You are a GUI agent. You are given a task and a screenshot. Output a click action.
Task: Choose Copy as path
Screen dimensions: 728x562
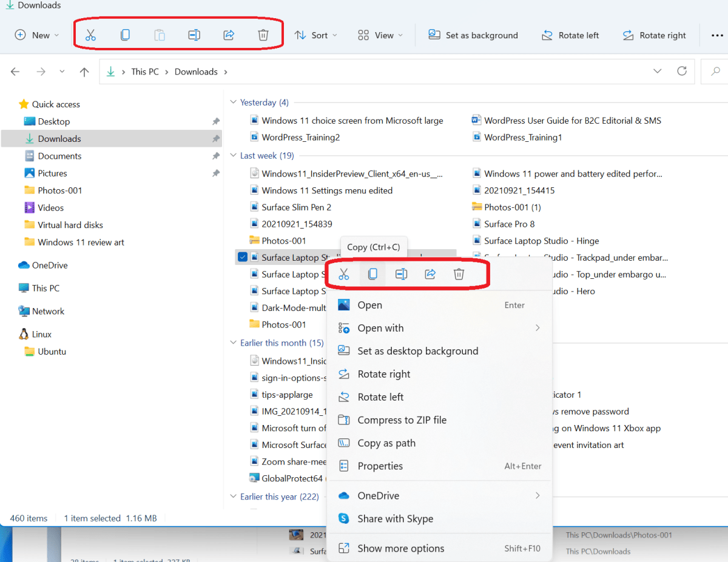pos(440,443)
